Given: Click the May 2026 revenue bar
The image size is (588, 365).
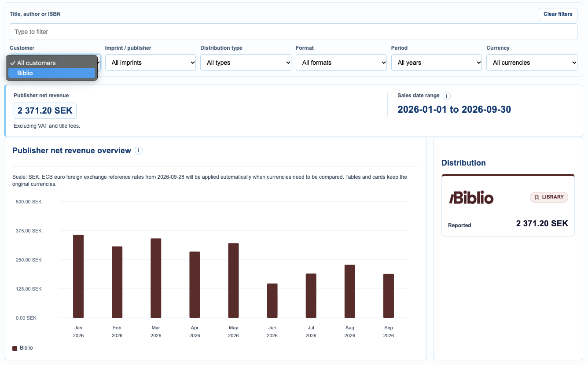Looking at the screenshot, I should click(x=233, y=280).
